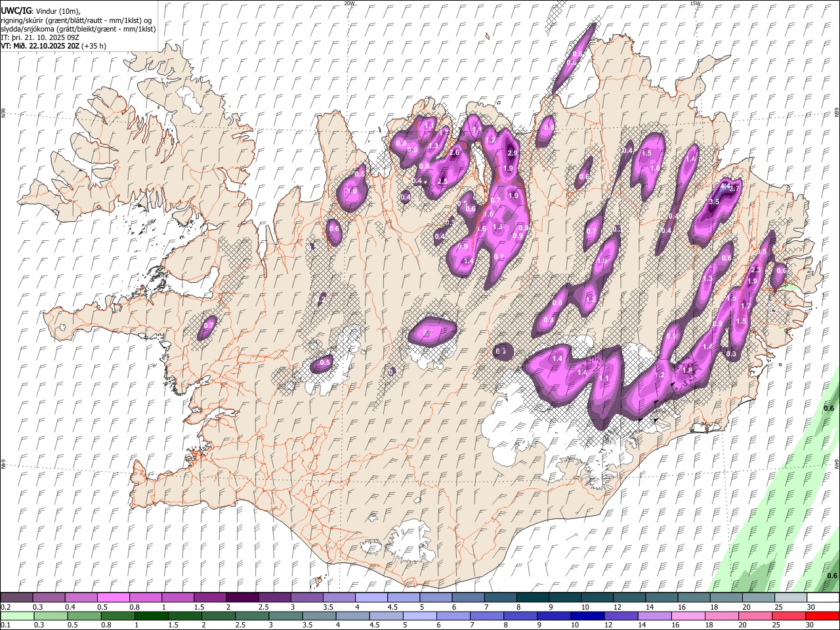The image size is (840, 630).
Task: Select the light pink swatch labeled 16
Action: [x=688, y=616]
